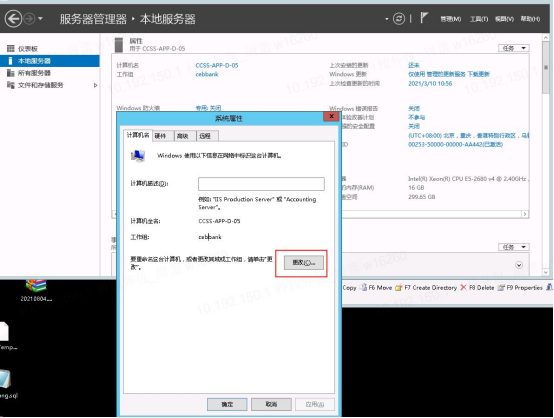
Task: Click the (UTC+08:00) time zone link
Action: 468,135
